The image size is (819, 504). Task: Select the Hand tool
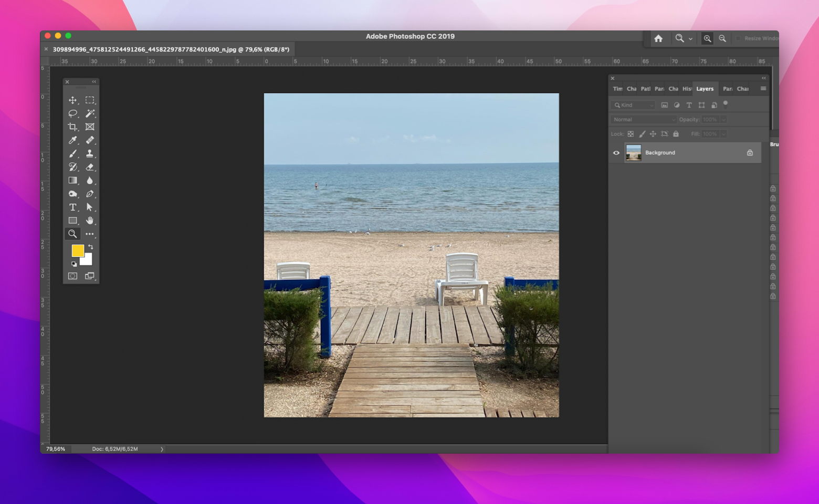pyautogui.click(x=89, y=220)
